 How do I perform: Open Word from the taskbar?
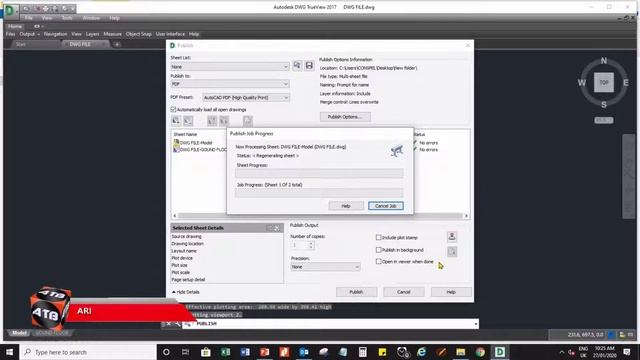coord(245,352)
